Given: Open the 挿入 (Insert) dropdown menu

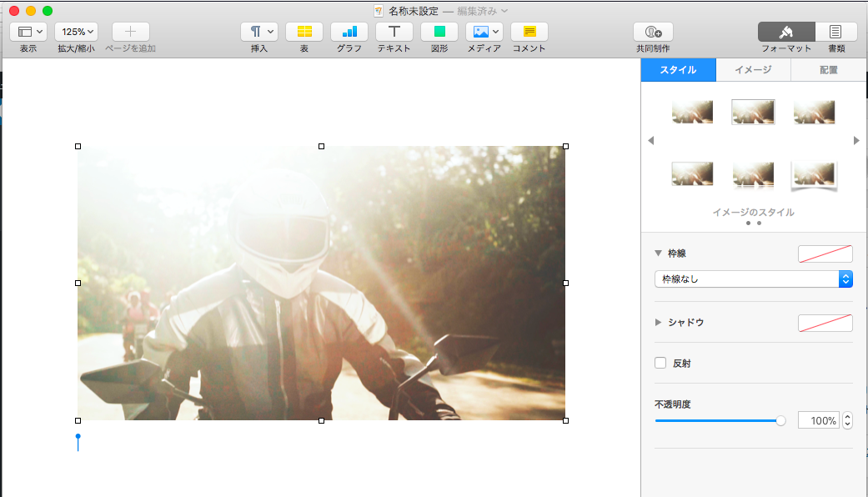Looking at the screenshot, I should [x=259, y=32].
